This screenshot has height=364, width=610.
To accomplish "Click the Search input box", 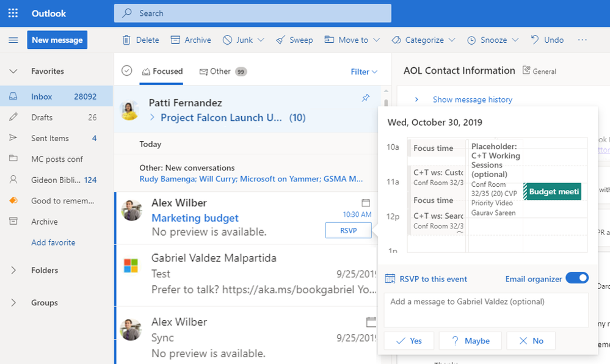I will coord(252,13).
